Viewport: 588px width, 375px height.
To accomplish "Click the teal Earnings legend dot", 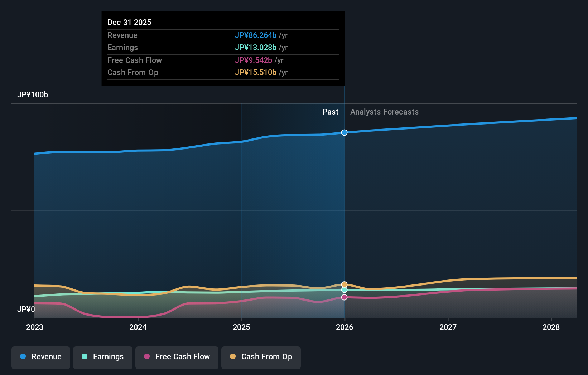I will 84,357.
